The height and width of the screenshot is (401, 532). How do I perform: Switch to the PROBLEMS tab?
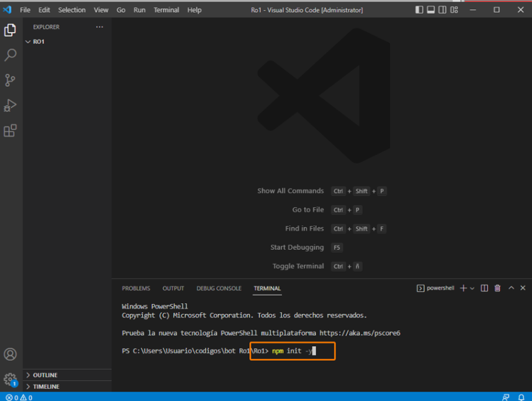(x=136, y=288)
